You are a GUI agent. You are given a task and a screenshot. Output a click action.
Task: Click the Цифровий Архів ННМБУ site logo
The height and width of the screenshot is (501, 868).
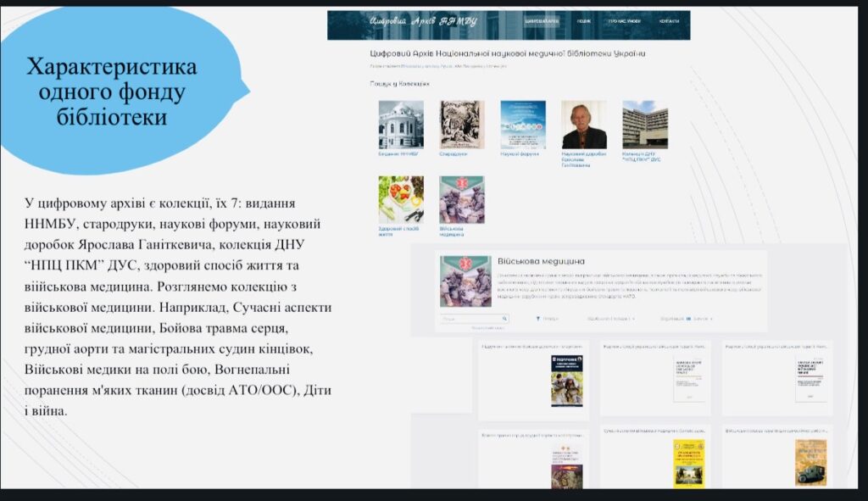tap(423, 21)
